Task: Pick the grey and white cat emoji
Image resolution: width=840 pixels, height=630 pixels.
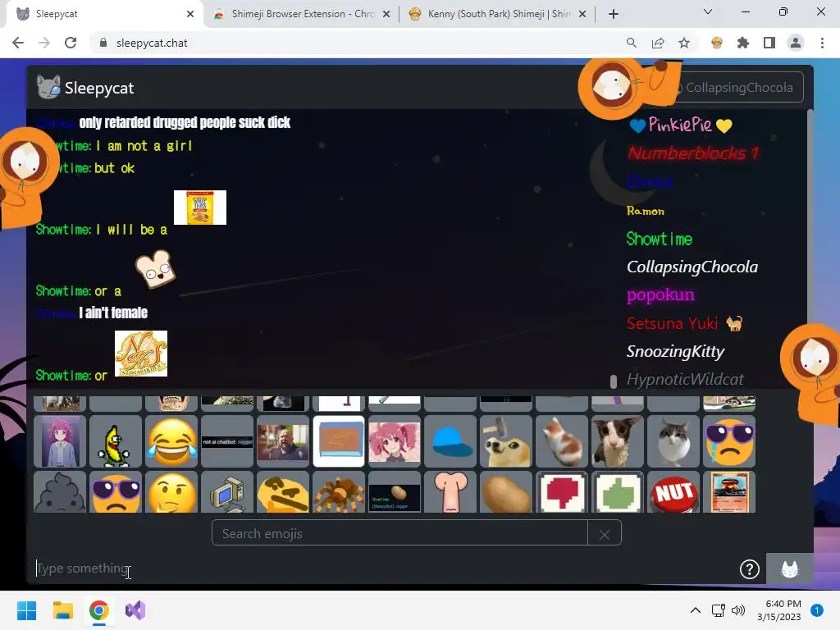Action: tap(673, 441)
